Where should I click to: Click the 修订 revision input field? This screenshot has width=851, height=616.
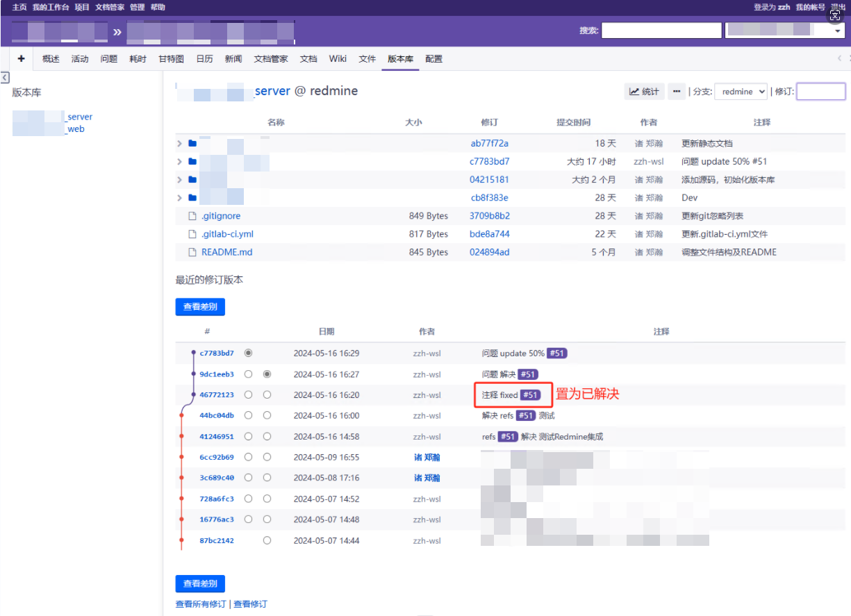coord(820,92)
